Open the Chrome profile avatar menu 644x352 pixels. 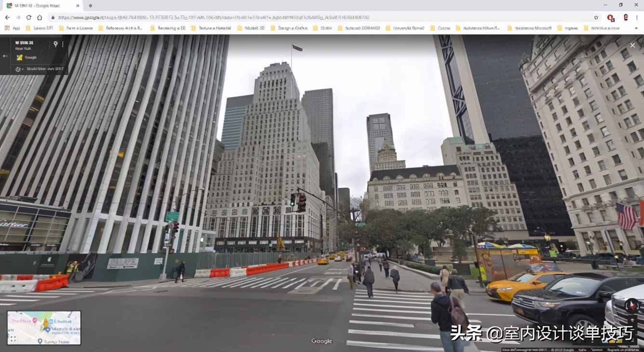[625, 18]
